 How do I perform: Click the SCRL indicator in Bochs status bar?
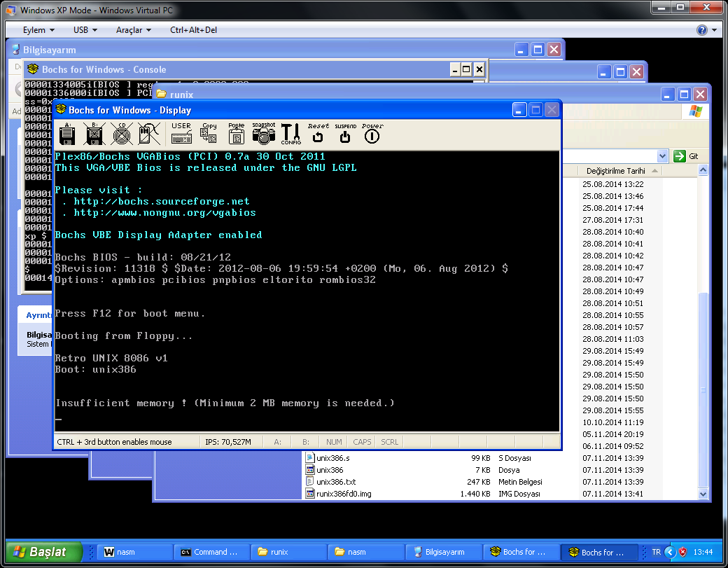point(389,442)
